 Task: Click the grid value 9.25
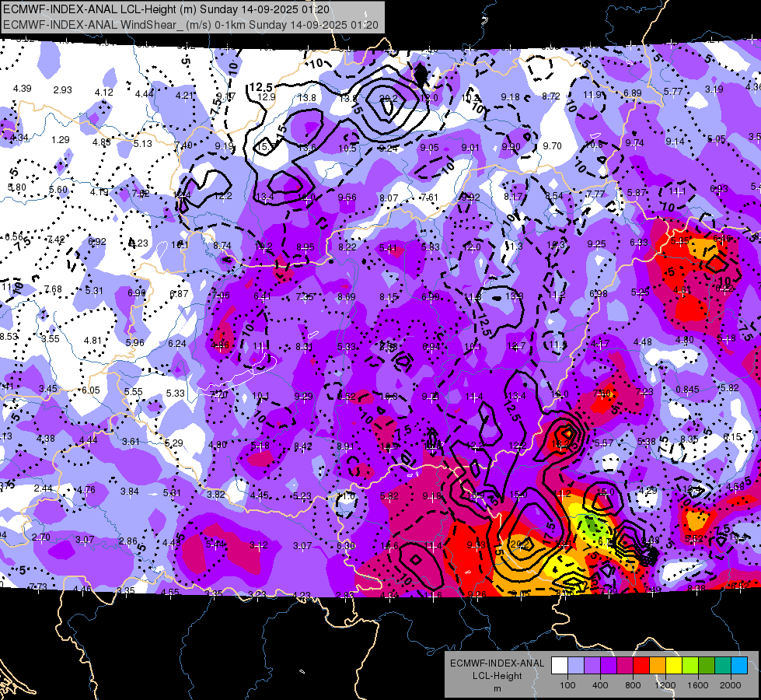click(x=596, y=244)
